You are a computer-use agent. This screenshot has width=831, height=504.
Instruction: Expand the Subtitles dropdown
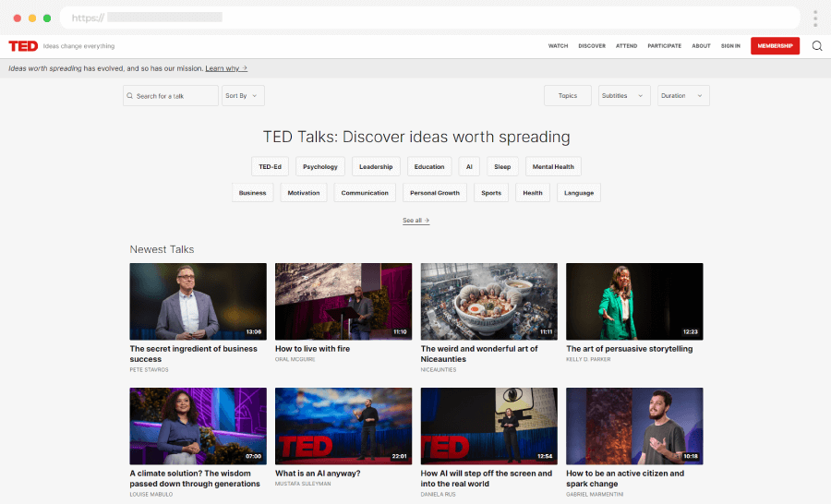pyautogui.click(x=624, y=96)
